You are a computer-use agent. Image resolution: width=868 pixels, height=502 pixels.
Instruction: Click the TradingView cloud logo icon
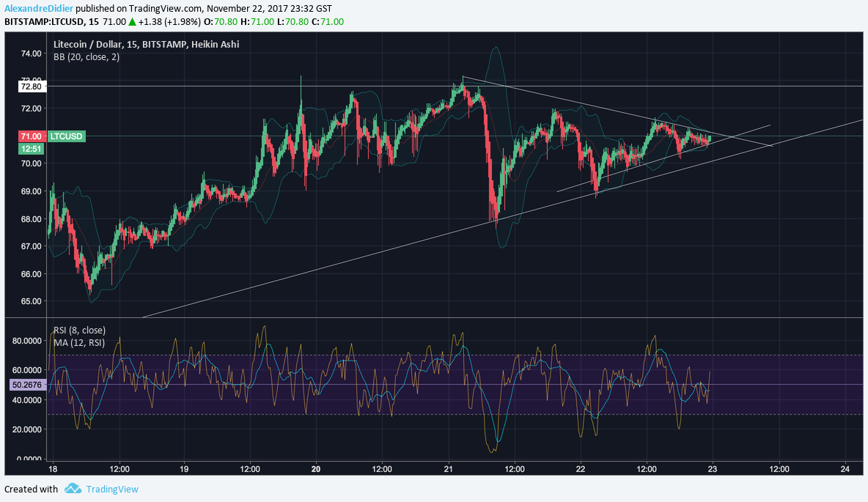[x=73, y=489]
